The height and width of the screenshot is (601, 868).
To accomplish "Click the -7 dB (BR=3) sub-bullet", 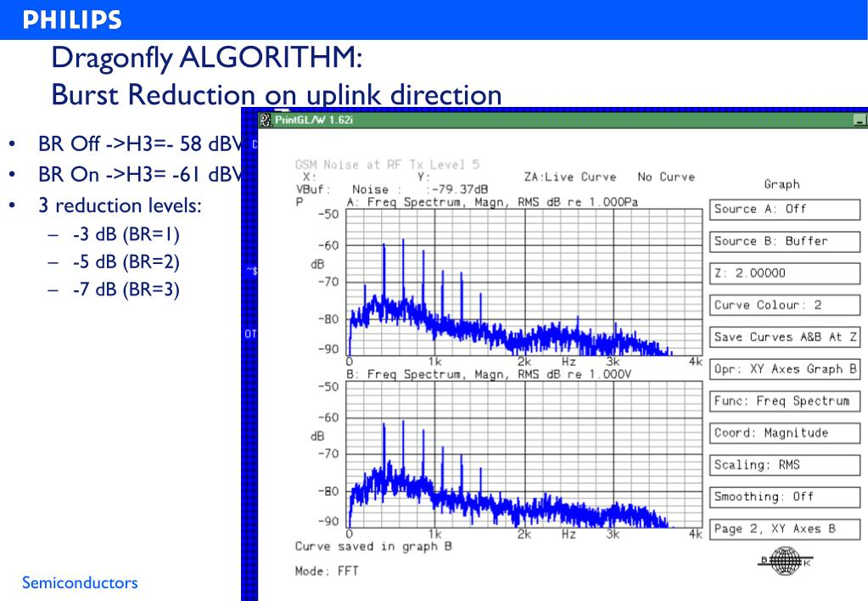I will [x=126, y=289].
